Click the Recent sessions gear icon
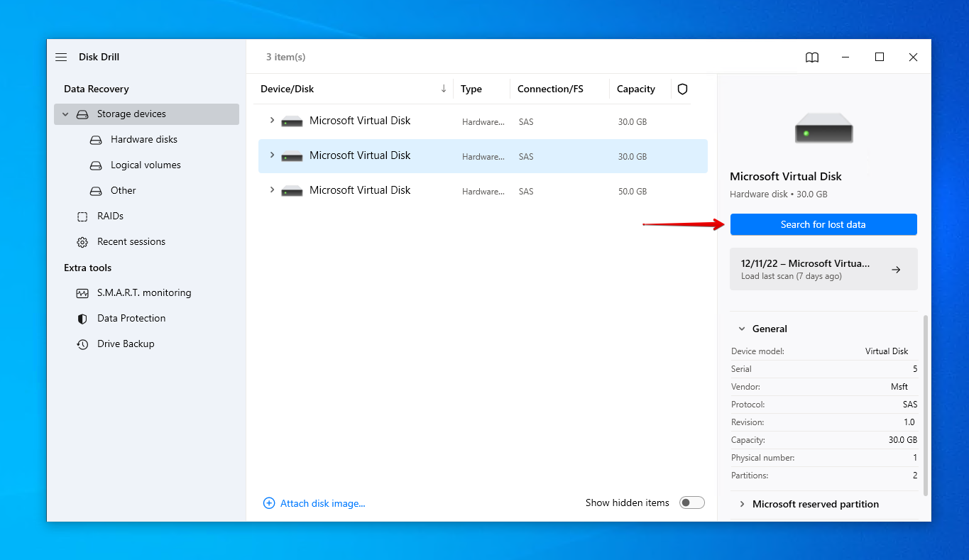 (x=82, y=242)
